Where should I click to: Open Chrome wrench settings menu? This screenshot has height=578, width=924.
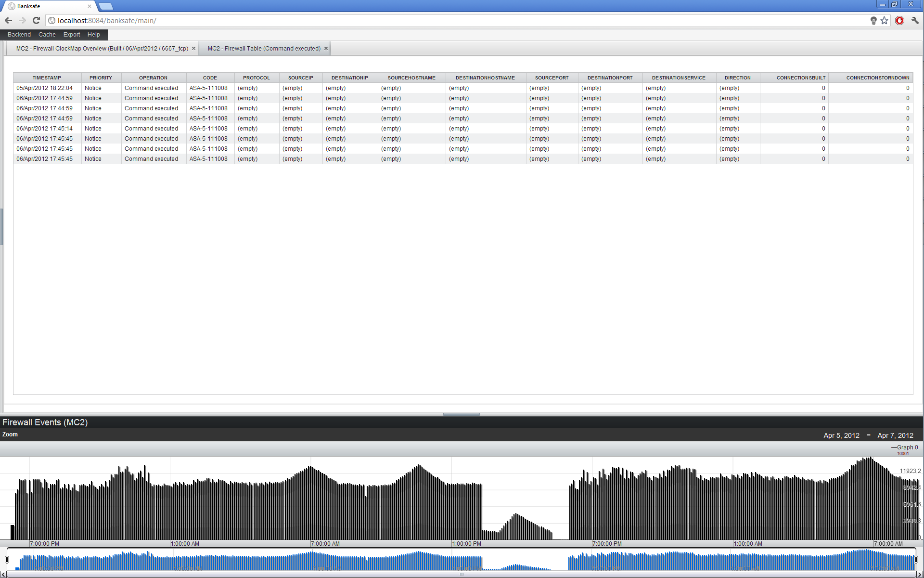915,20
